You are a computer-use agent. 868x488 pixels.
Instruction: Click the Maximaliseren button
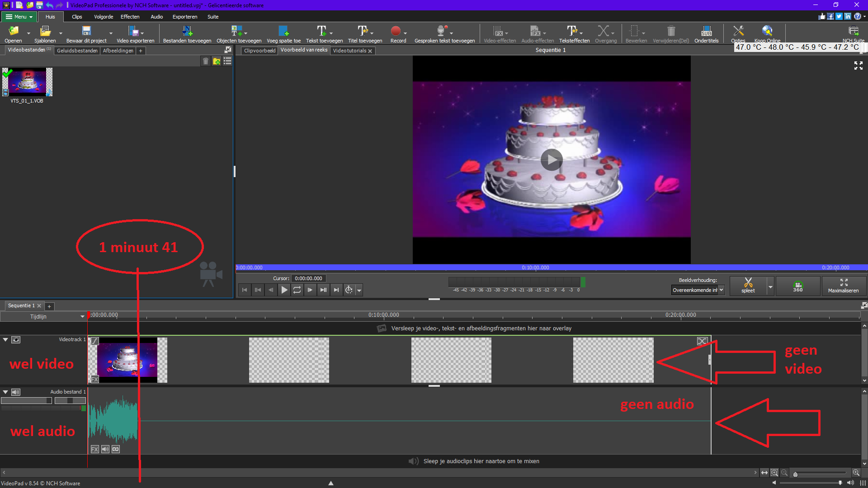point(843,286)
